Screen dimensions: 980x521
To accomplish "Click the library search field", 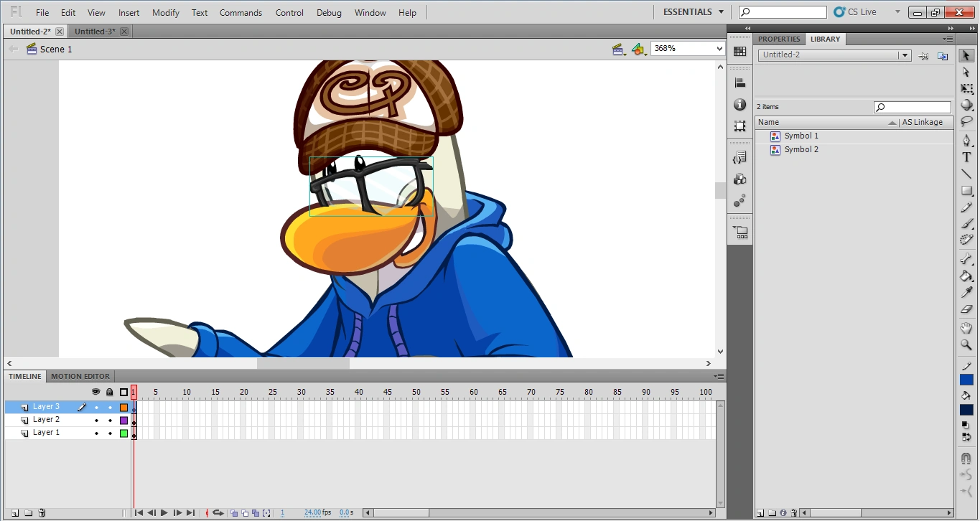I will [x=917, y=107].
